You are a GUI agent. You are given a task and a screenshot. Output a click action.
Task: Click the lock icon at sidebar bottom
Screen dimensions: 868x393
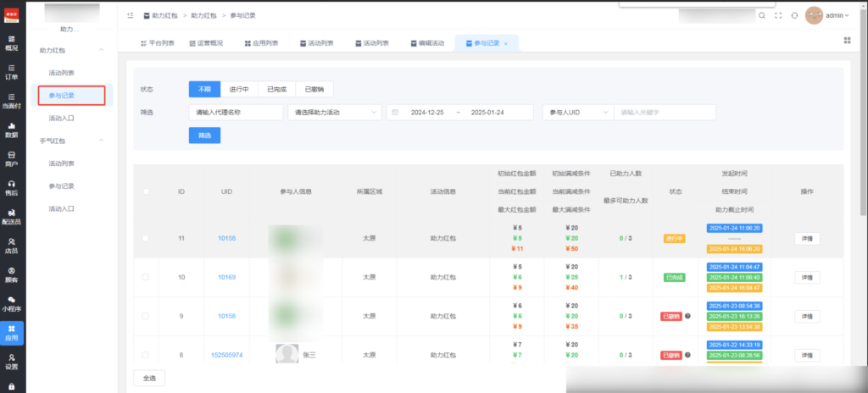tap(12, 386)
